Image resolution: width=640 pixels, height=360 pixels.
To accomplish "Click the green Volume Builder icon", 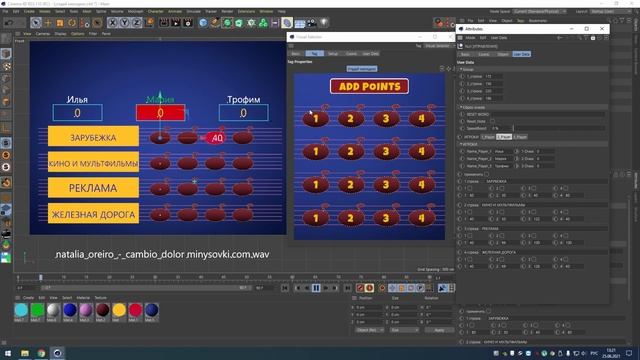I will 263,23.
